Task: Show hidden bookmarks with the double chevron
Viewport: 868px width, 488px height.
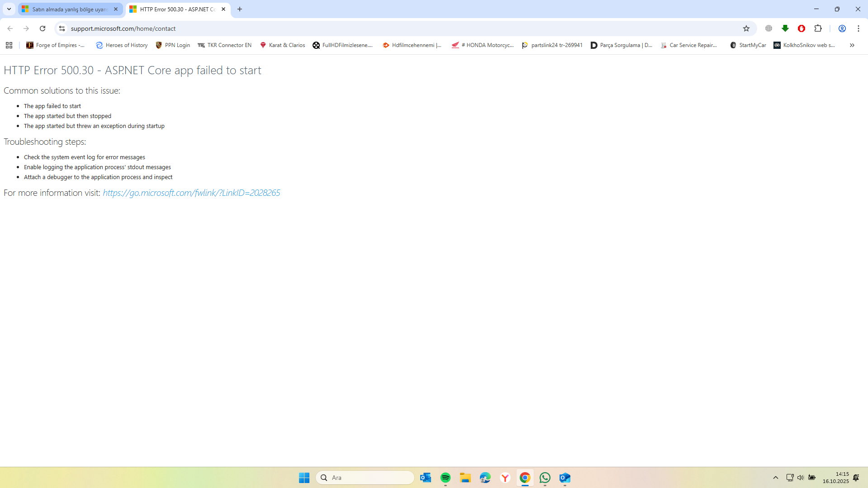Action: tap(852, 45)
